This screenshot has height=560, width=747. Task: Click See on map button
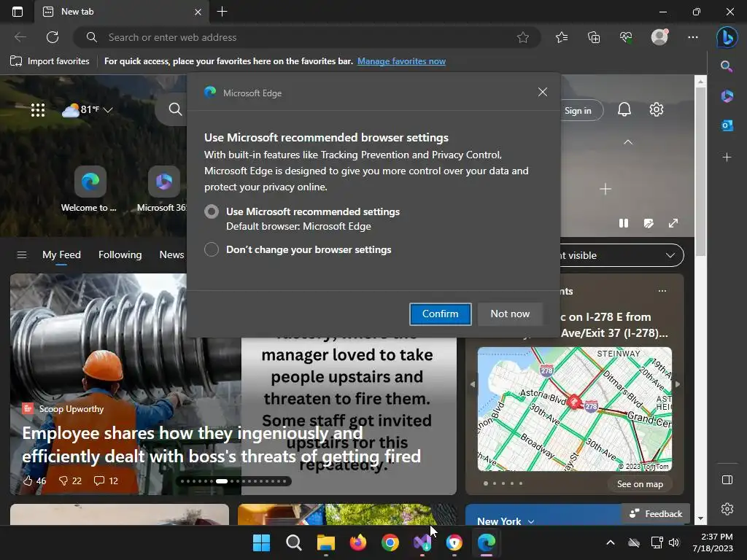point(640,484)
